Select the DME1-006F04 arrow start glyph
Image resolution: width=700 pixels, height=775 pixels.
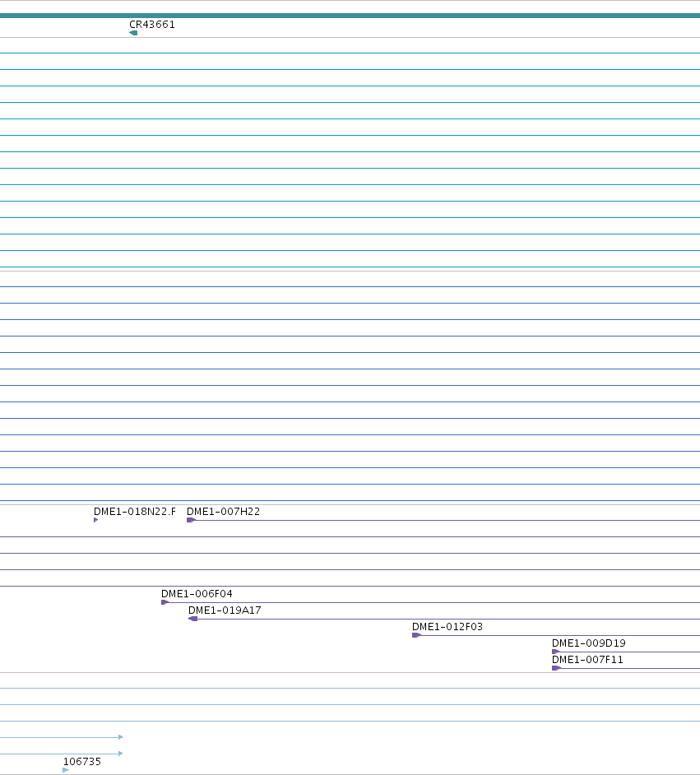pos(165,602)
